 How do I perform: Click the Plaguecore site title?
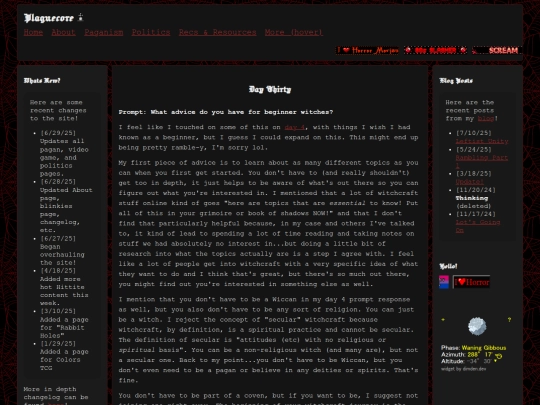(x=49, y=18)
